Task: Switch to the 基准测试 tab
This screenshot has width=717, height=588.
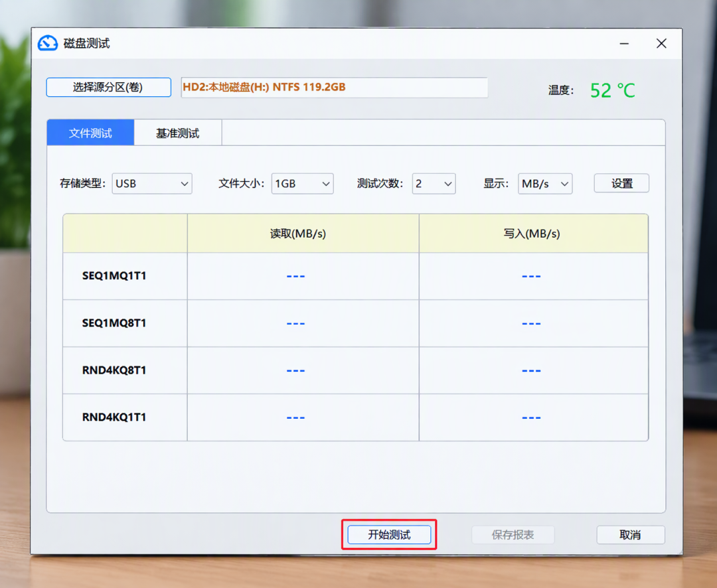Action: coord(178,133)
